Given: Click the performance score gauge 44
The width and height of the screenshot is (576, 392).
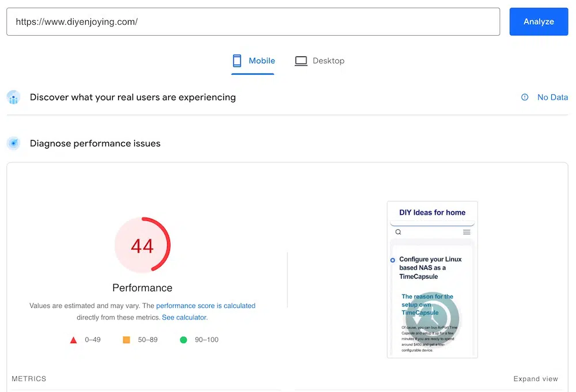Looking at the screenshot, I should point(142,245).
